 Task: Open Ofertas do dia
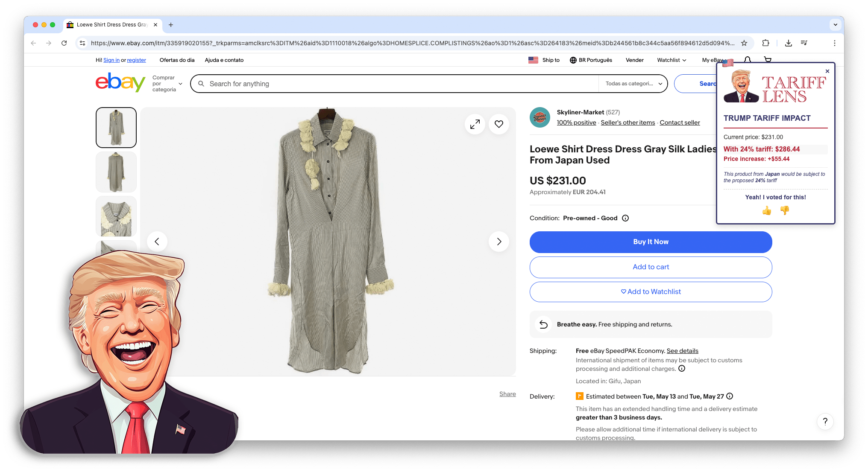(x=177, y=60)
